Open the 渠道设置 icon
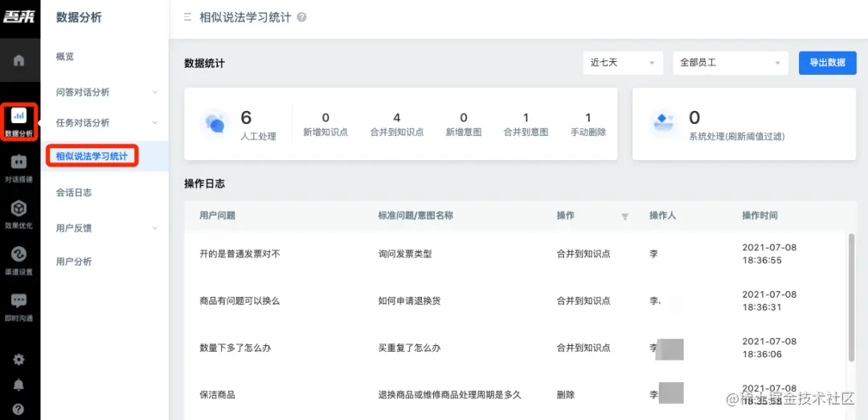 tap(18, 253)
